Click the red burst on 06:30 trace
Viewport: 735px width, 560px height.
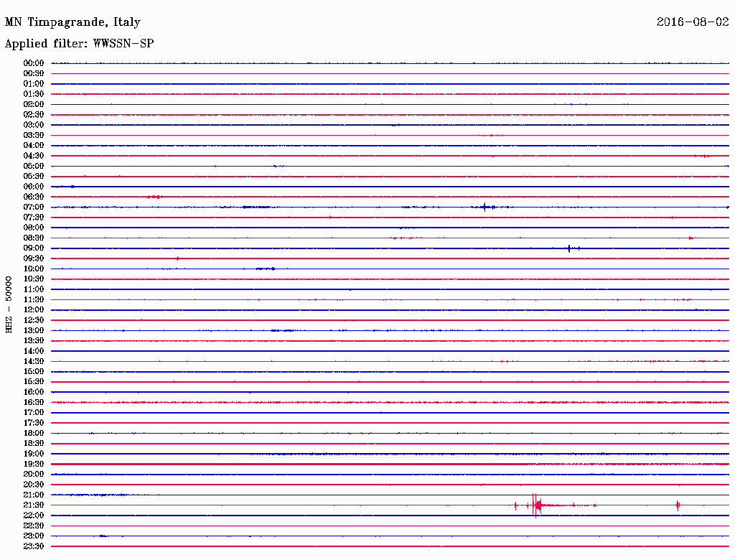coord(155,197)
